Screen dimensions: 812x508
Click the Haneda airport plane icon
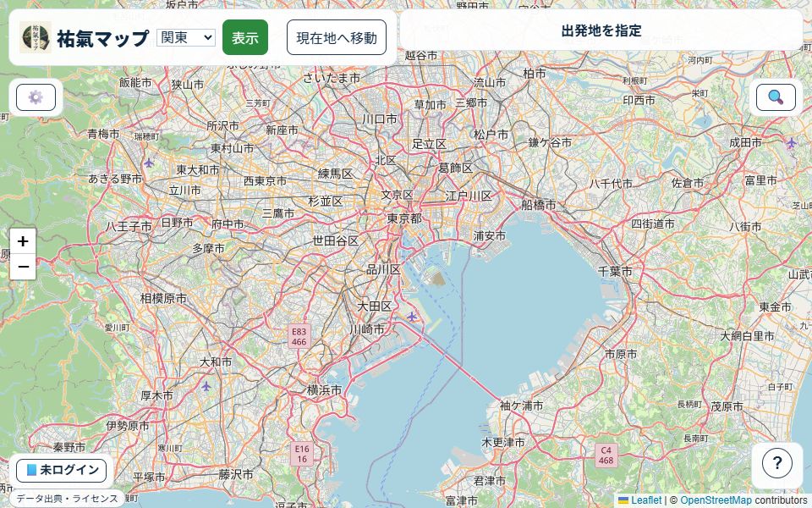coord(412,316)
